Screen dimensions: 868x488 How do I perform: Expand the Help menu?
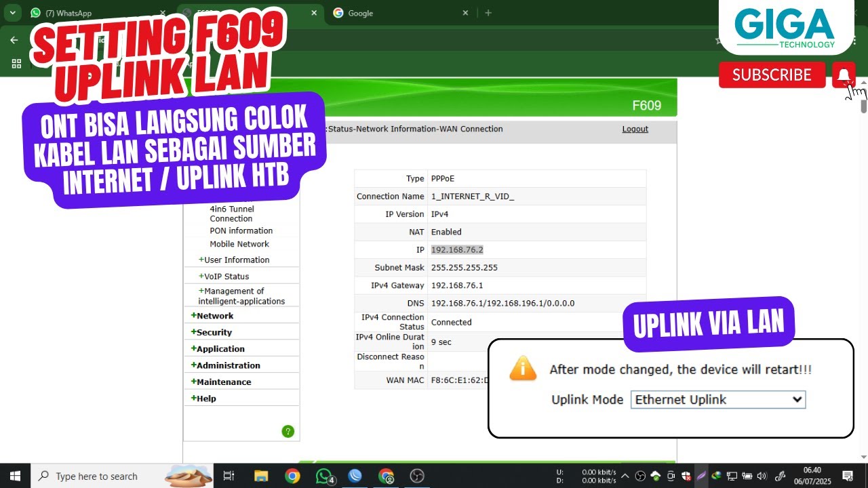click(203, 398)
